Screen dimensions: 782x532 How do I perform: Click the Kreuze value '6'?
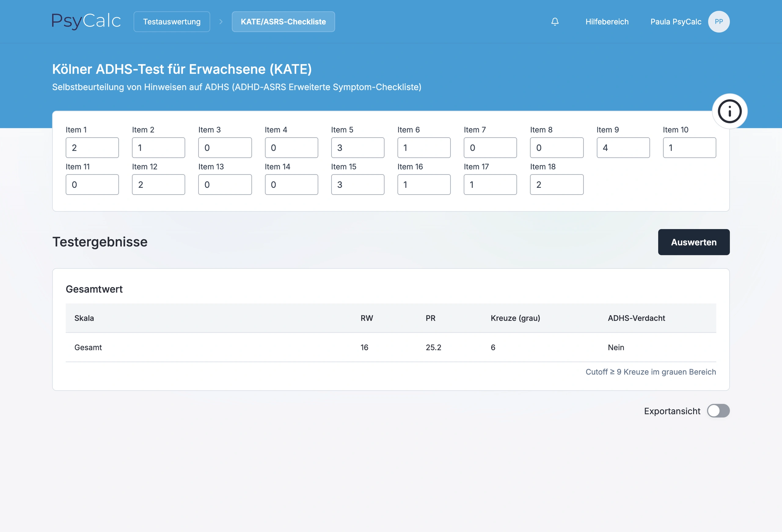point(493,347)
